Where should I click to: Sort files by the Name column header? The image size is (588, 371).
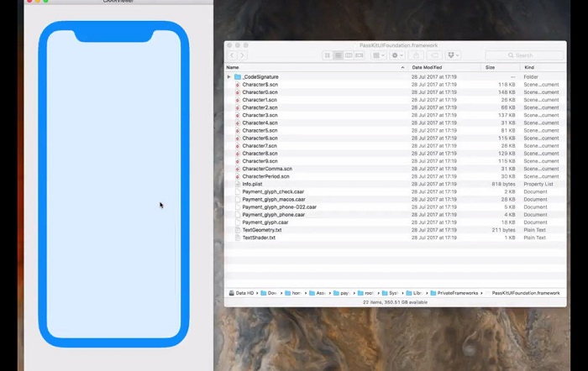311,67
